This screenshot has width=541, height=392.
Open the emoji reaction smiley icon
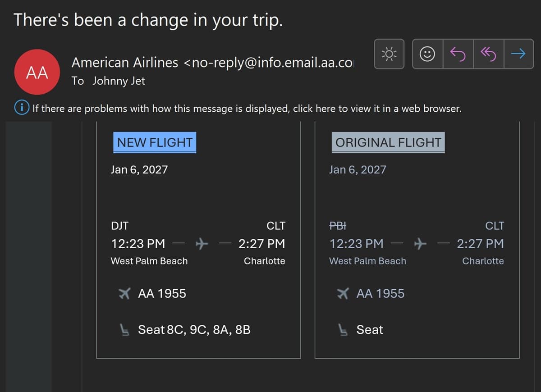tap(427, 54)
